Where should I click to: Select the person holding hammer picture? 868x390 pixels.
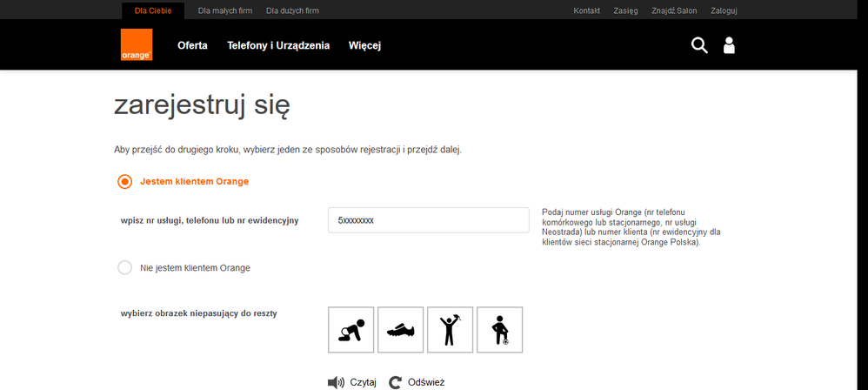tap(451, 330)
